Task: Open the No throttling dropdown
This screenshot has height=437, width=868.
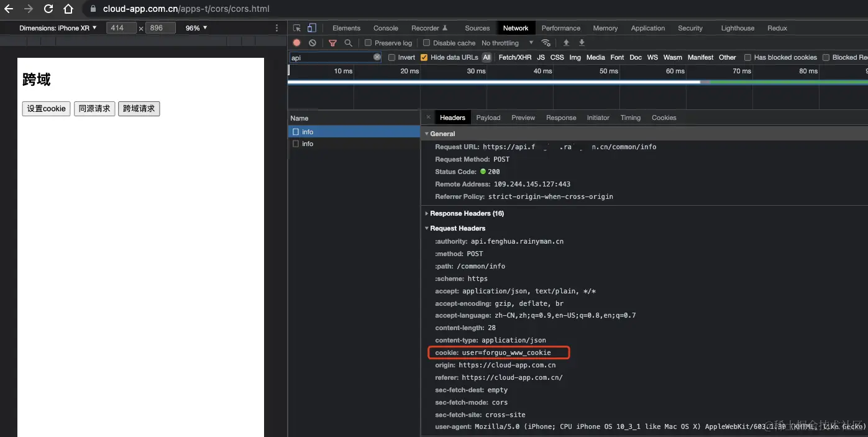Action: click(507, 43)
